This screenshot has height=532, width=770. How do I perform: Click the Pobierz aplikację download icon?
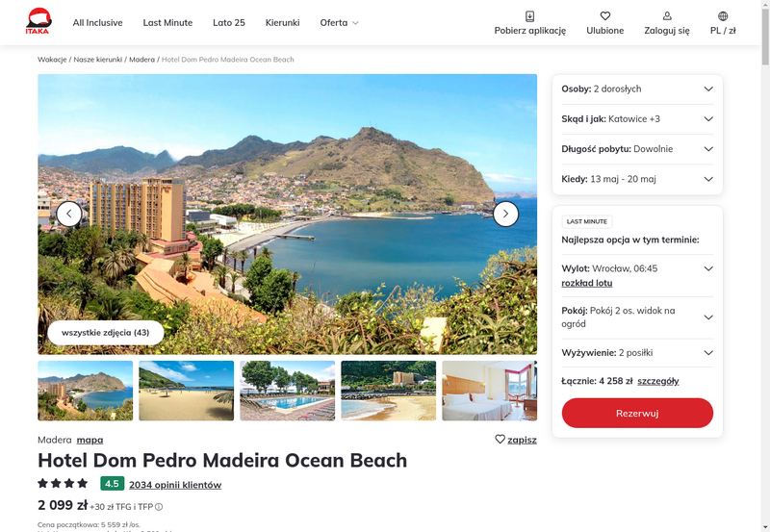click(x=530, y=16)
